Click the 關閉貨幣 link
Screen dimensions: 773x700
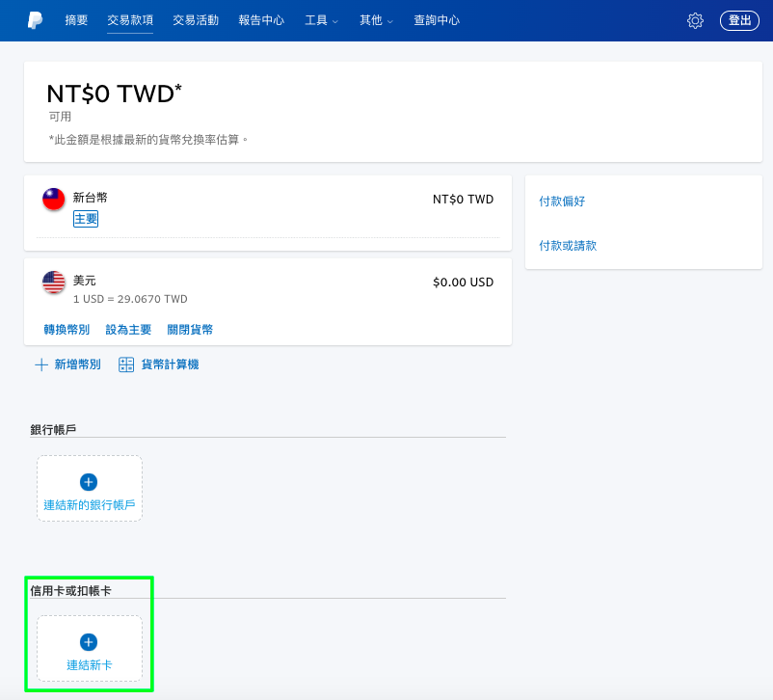190,330
